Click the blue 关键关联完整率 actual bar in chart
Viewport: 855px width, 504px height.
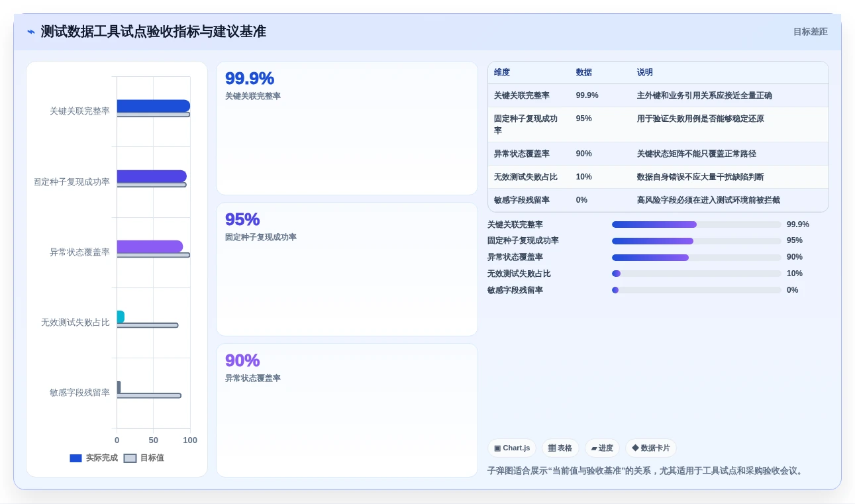point(154,106)
